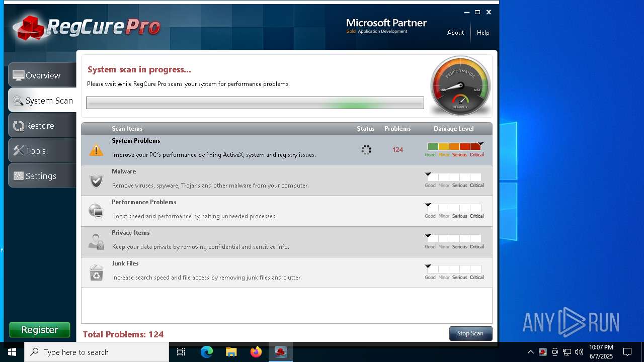Click the 124 problems count
The image size is (644, 362).
click(397, 150)
